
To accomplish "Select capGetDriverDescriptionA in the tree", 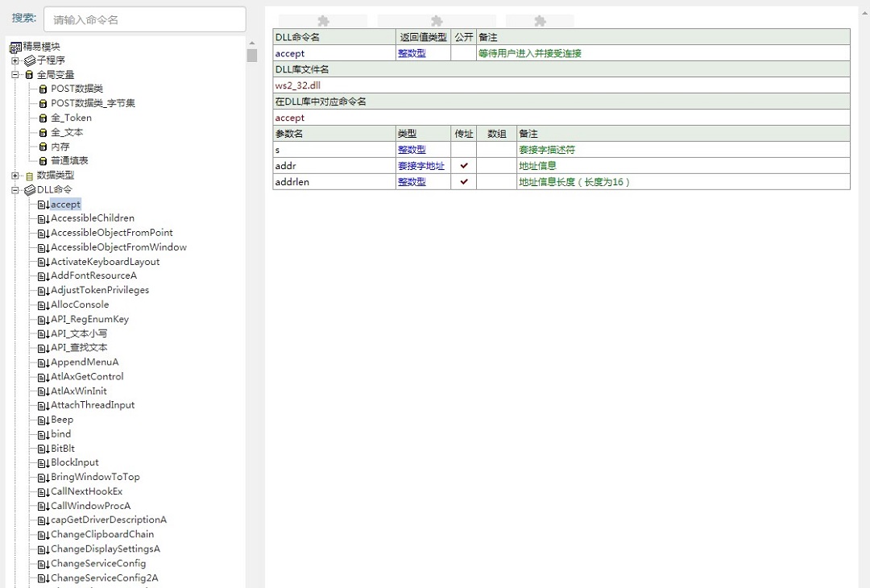I will coord(109,520).
